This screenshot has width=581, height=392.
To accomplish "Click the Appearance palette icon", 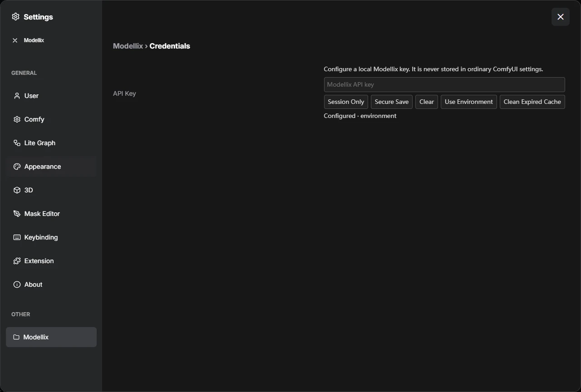I will (x=17, y=167).
